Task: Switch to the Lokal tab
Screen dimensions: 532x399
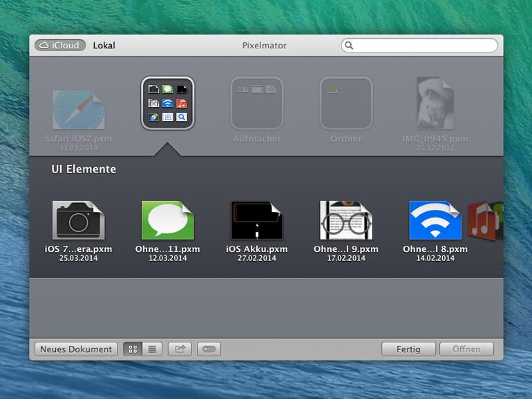Action: tap(104, 46)
